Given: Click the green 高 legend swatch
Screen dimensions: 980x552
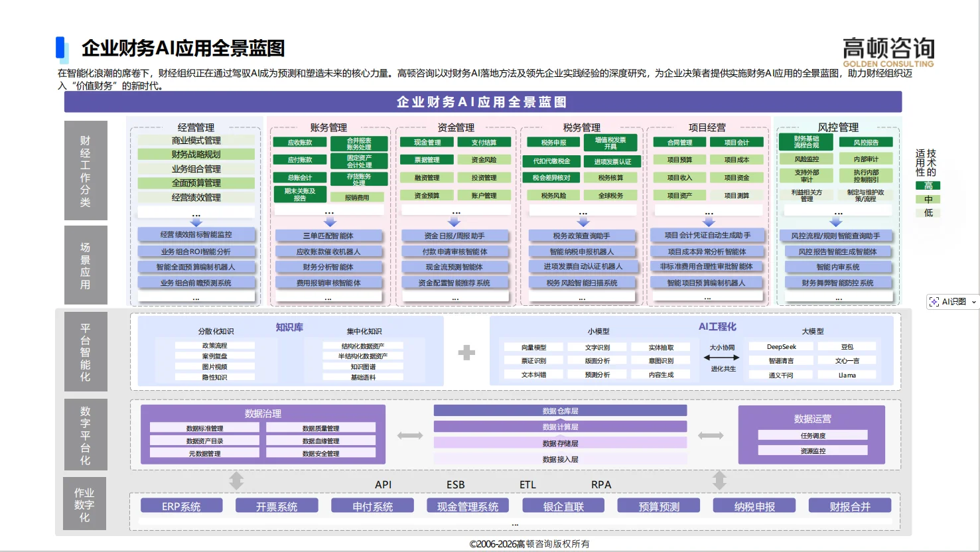Looking at the screenshot, I should point(928,186).
